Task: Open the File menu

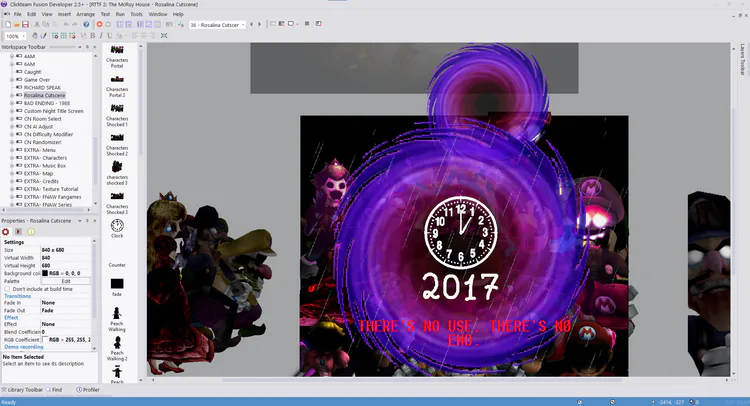Action: pos(18,14)
